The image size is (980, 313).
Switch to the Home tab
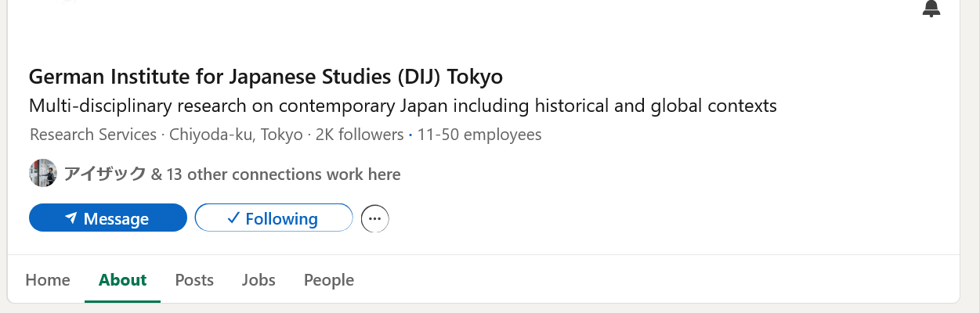(48, 279)
